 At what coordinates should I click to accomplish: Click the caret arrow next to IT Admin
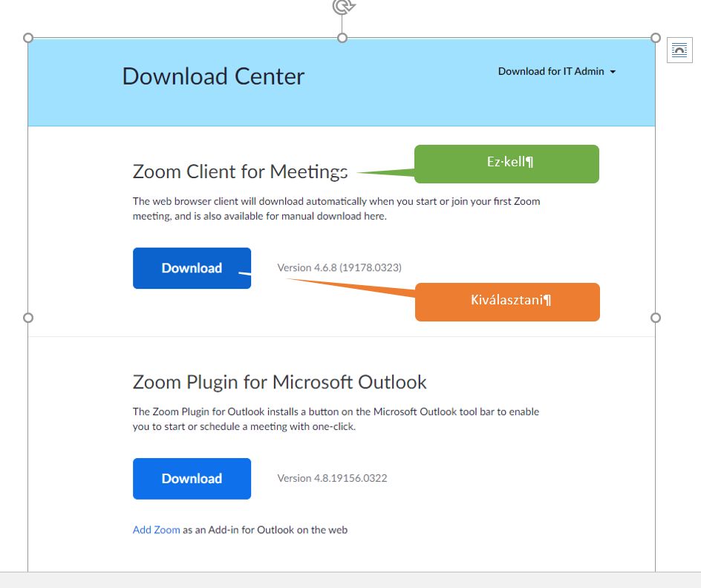click(x=613, y=72)
